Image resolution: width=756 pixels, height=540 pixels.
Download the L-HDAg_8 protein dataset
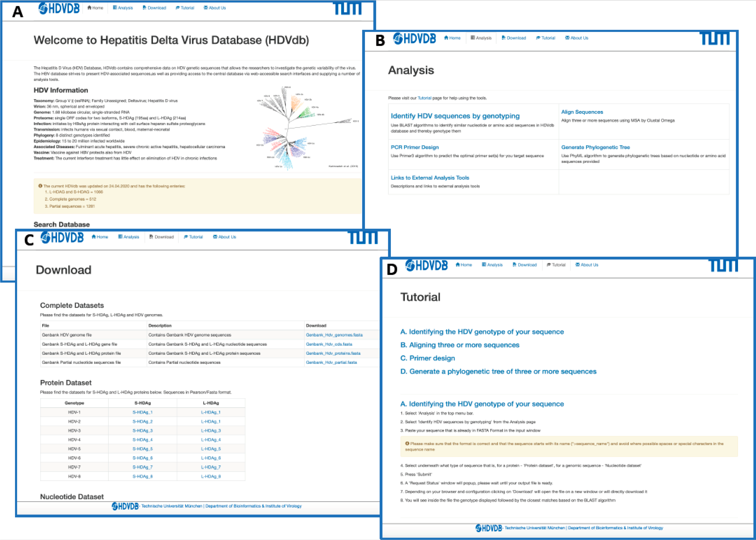click(211, 476)
